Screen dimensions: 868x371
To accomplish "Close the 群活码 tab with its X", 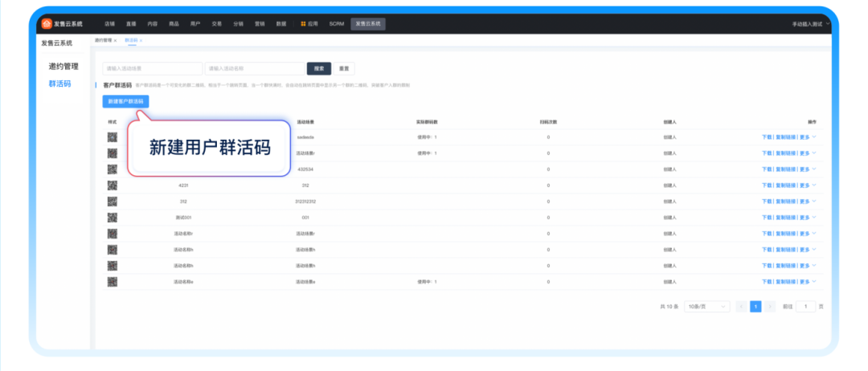I will [141, 40].
